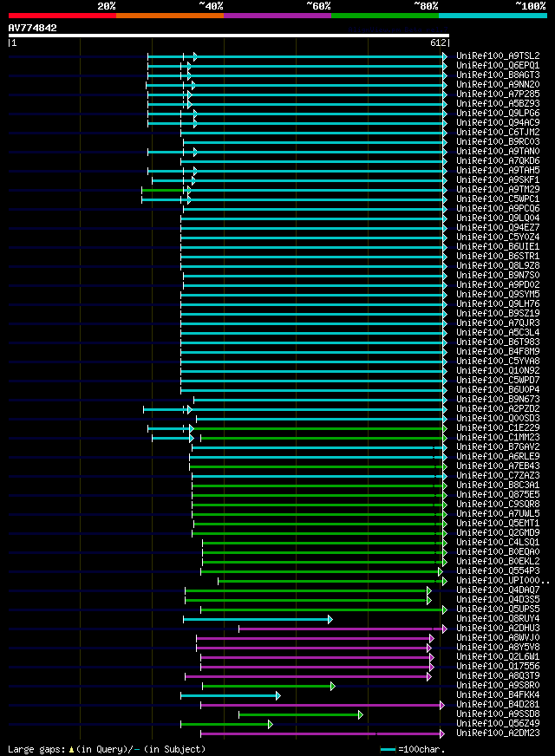Select the UniRef100_C1MM23 label
Image resolution: width=555 pixels, height=756 pixels.
pyautogui.click(x=498, y=437)
